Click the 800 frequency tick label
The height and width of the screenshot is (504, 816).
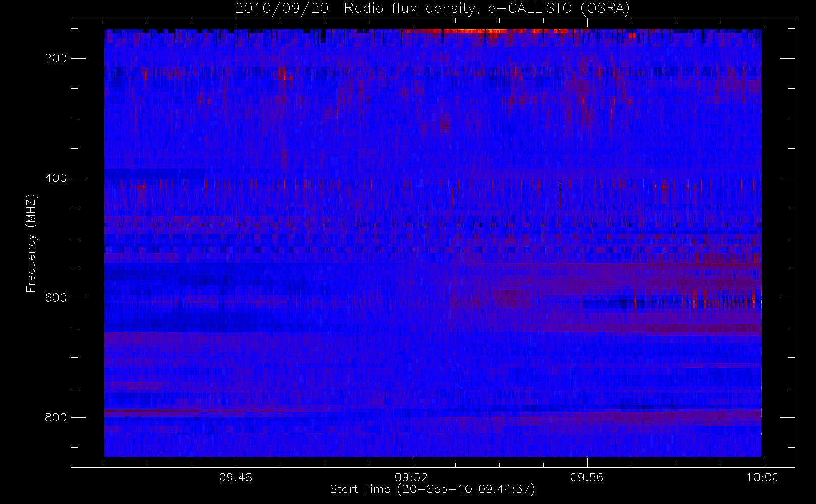coord(55,417)
